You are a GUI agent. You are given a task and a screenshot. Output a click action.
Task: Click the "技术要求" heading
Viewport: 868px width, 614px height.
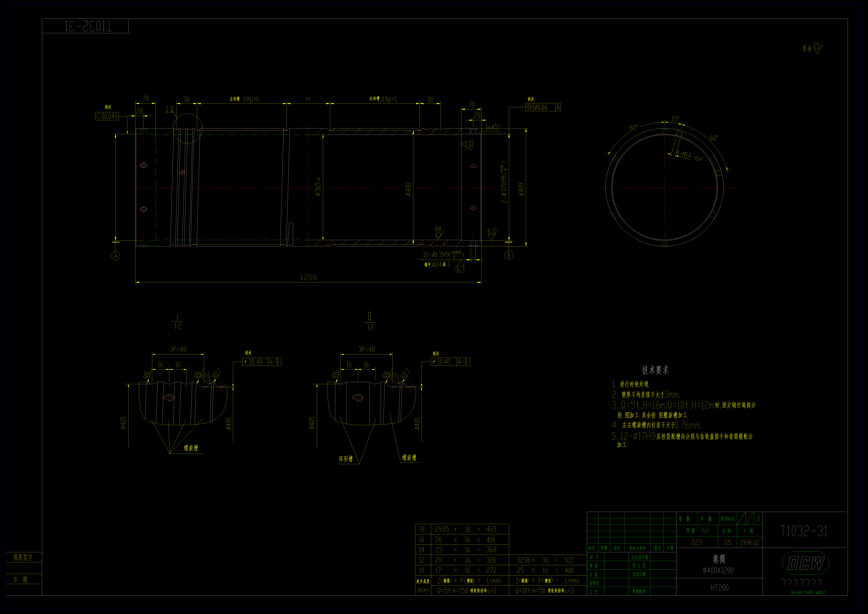tap(655, 370)
